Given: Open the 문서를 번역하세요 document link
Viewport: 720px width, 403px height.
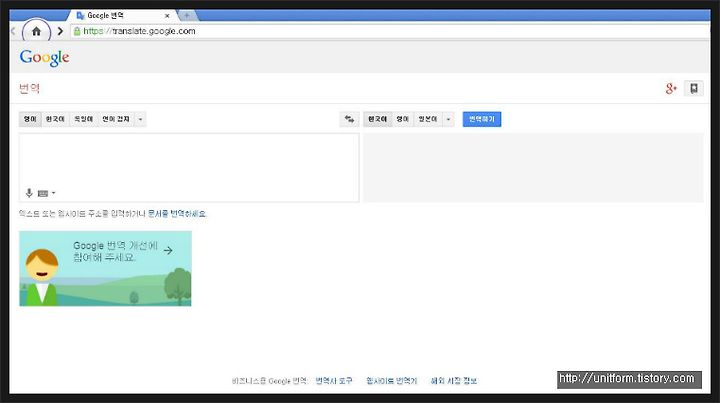Looking at the screenshot, I should click(177, 214).
